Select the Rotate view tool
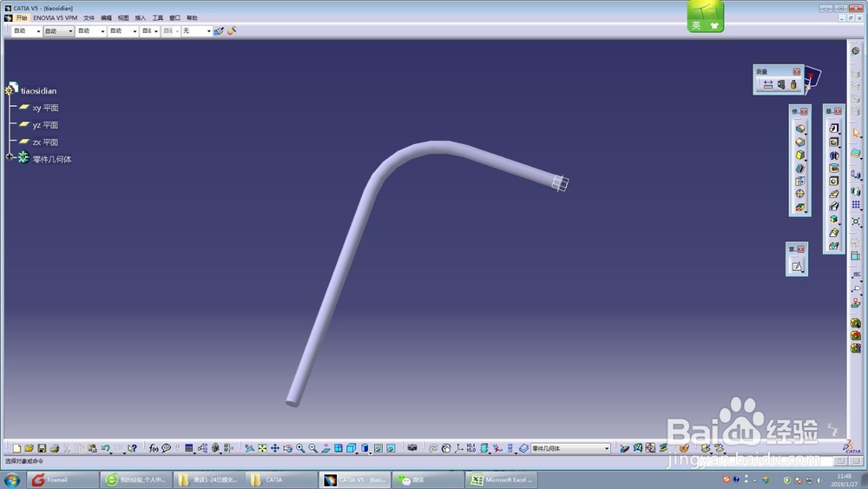Image resolution: width=868 pixels, height=489 pixels. (x=288, y=448)
